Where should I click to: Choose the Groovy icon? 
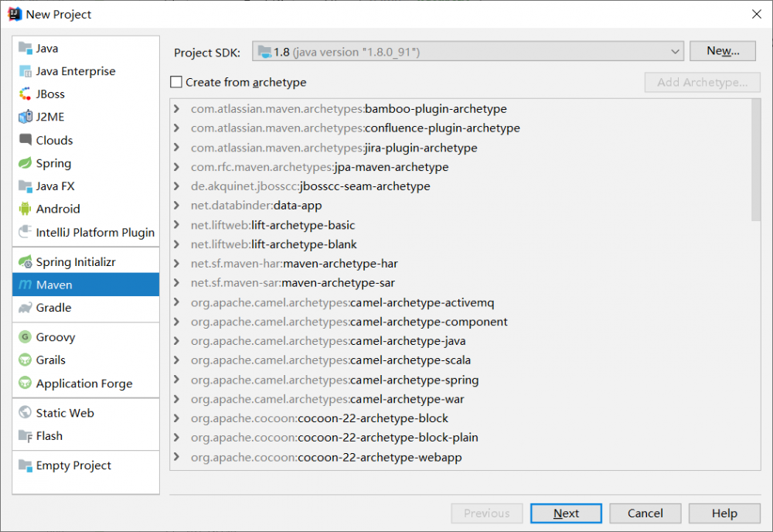26,337
